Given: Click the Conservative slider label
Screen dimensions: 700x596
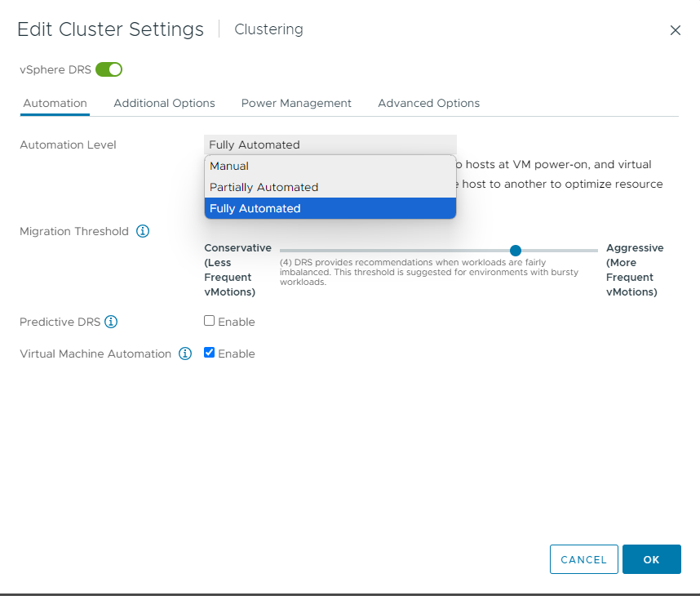Looking at the screenshot, I should click(x=237, y=270).
